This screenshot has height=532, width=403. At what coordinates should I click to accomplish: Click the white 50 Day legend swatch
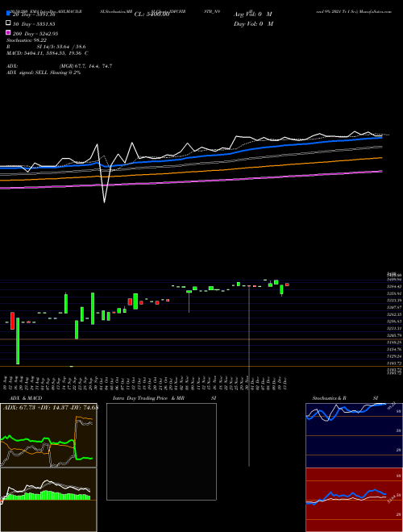(x=8, y=23)
